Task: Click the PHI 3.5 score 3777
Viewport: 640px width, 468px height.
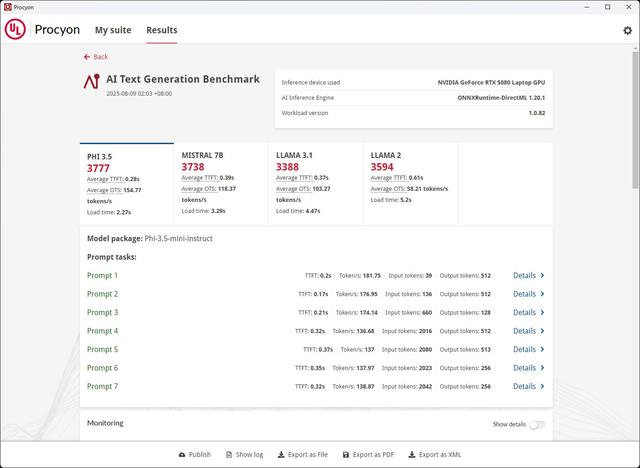Action: pyautogui.click(x=98, y=168)
